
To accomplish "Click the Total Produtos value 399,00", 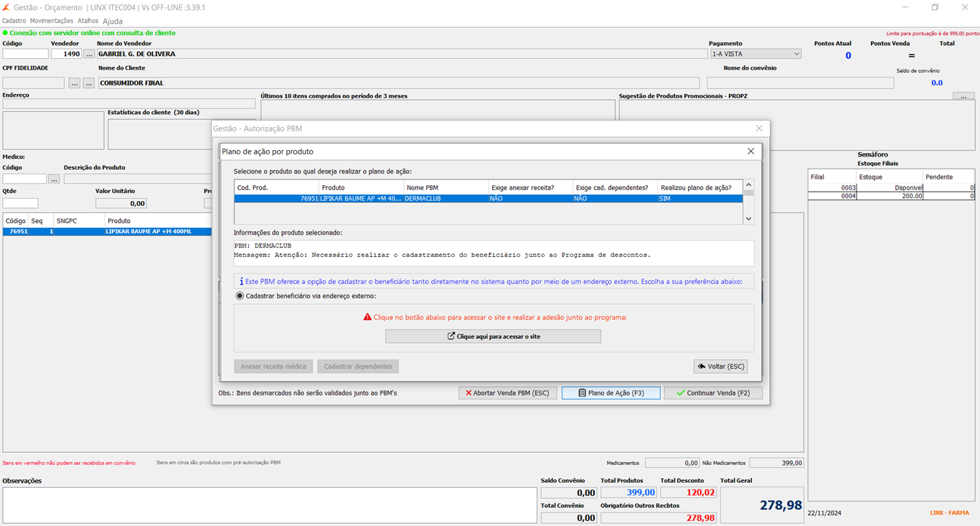I will tap(628, 492).
